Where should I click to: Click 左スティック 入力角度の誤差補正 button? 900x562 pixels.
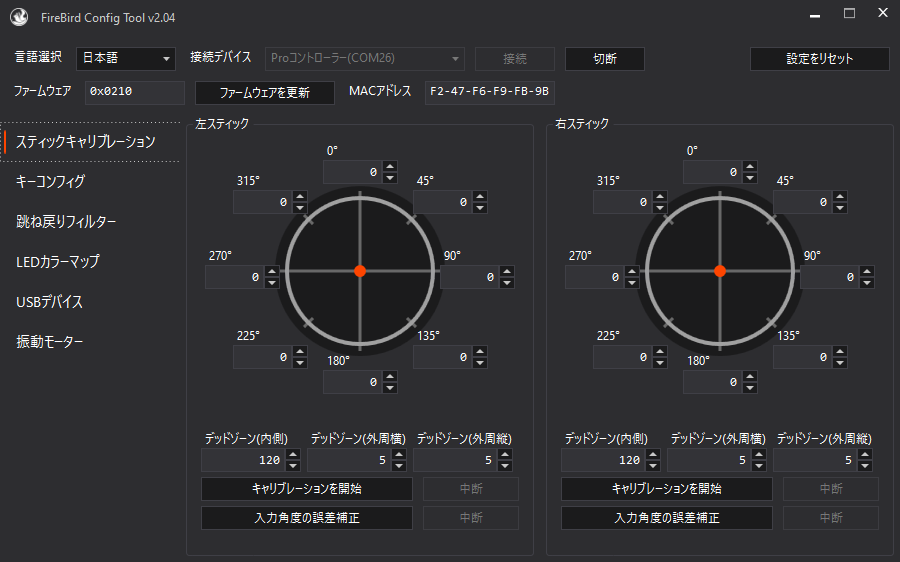[x=307, y=518]
